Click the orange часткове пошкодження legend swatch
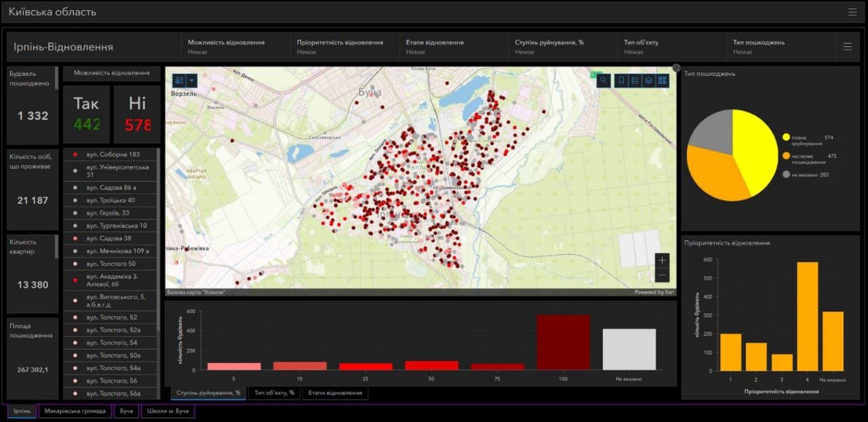Image resolution: width=868 pixels, height=422 pixels. [786, 156]
